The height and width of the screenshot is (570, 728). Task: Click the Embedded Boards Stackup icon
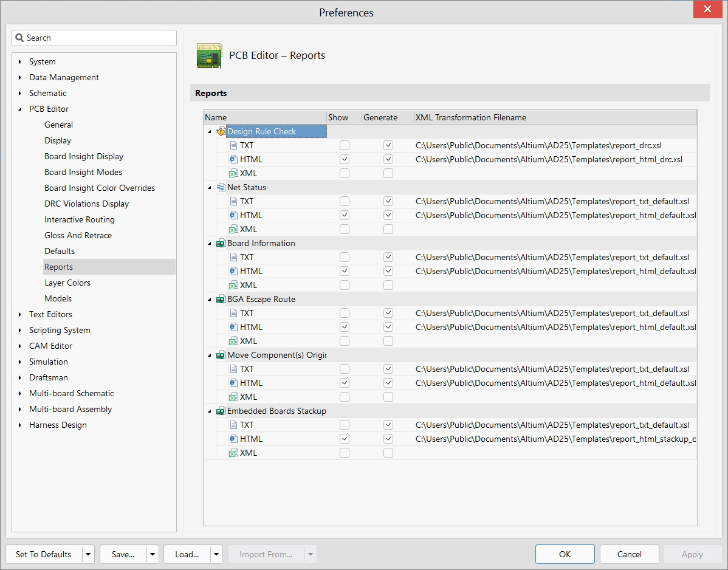click(x=221, y=411)
